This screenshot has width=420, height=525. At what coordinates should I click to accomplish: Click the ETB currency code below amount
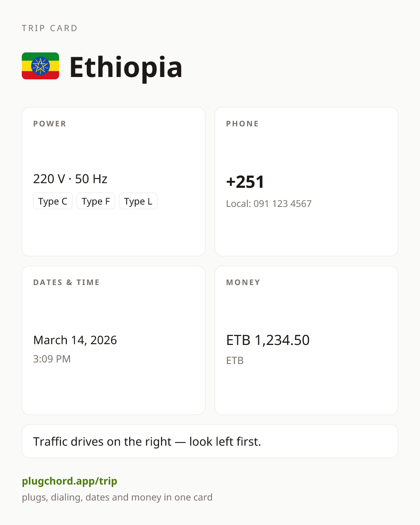[x=235, y=360]
